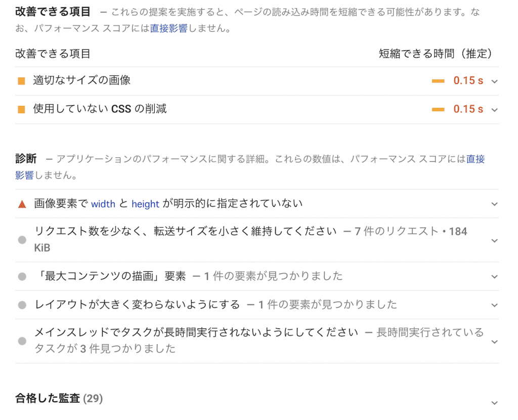Viewport: 518px width, 420px height.
Task: Expand the リクエスト数 audit chevron
Action: (494, 240)
